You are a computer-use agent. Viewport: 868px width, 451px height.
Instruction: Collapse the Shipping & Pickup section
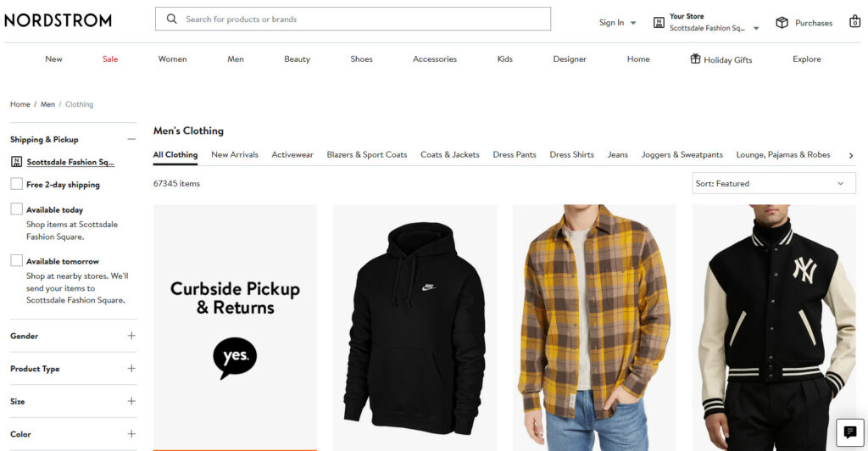click(x=131, y=139)
